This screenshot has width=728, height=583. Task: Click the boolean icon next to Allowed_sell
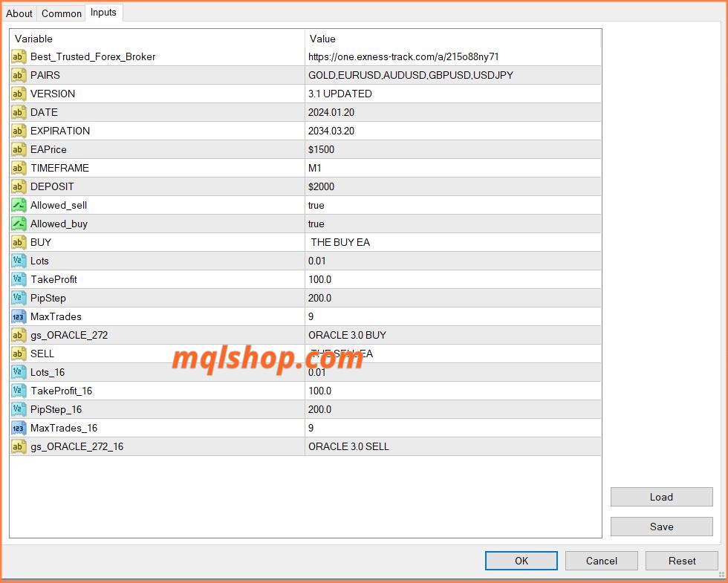pyautogui.click(x=19, y=205)
